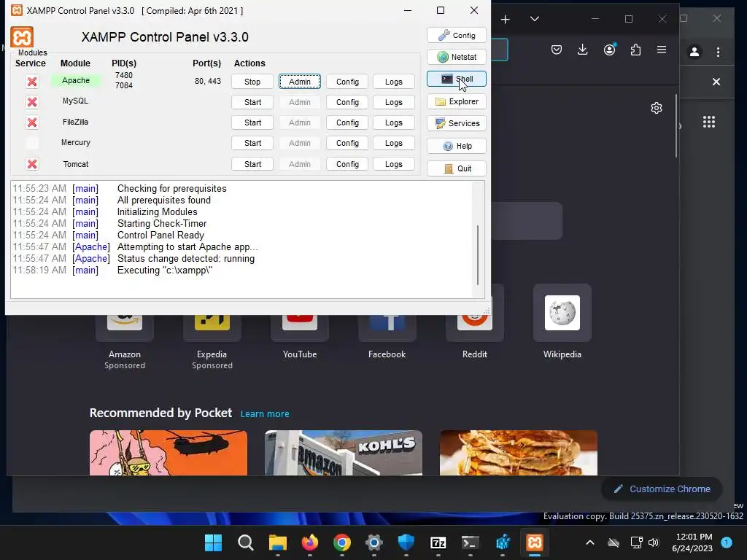
Task: Open XAMPP Help
Action: (x=457, y=146)
